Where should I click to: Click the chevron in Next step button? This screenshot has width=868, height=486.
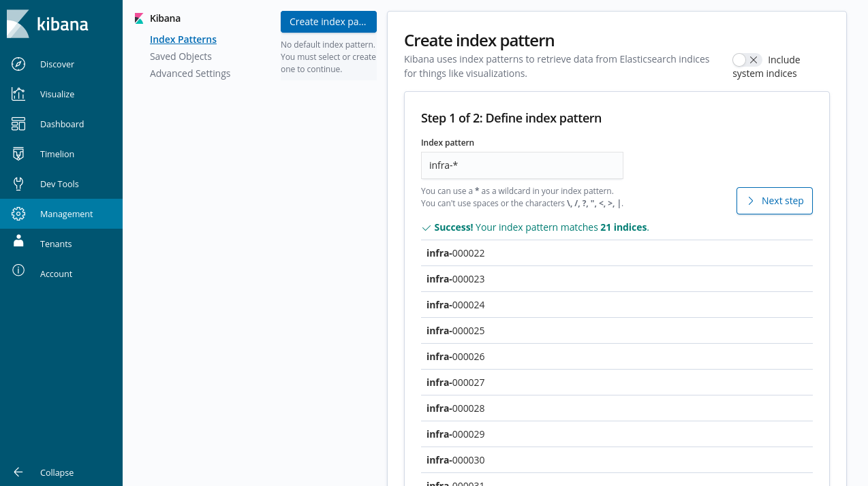pyautogui.click(x=750, y=201)
